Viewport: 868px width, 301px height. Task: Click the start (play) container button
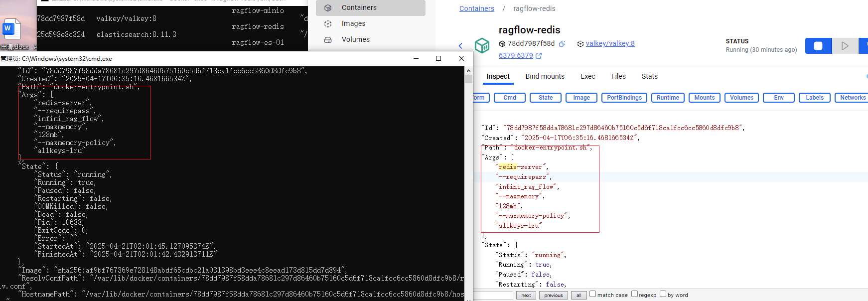coord(845,46)
